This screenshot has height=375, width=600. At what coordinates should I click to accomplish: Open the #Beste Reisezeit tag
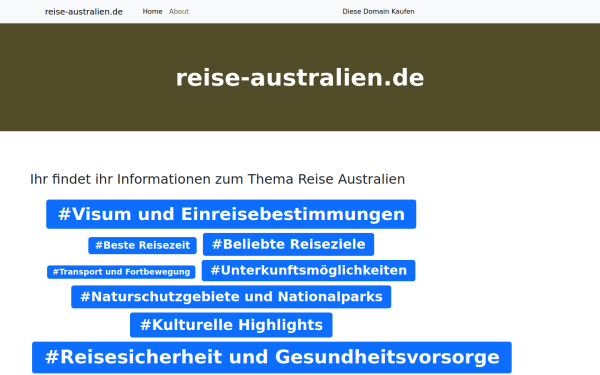(x=142, y=245)
